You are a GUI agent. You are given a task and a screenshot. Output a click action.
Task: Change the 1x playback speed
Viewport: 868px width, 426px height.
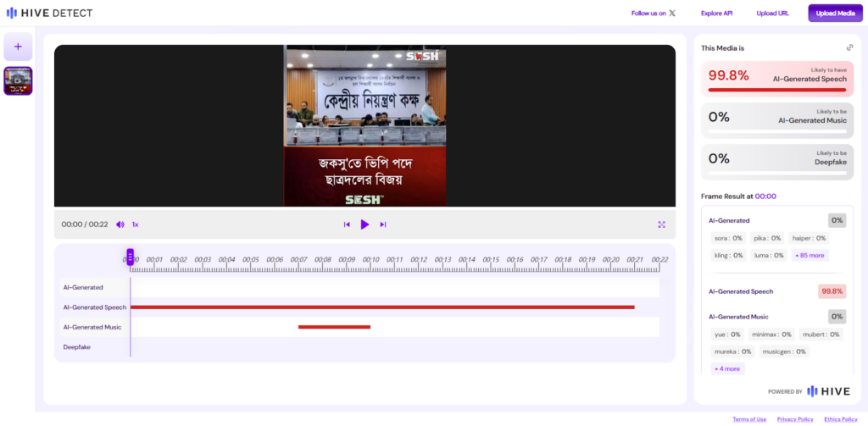(x=135, y=224)
